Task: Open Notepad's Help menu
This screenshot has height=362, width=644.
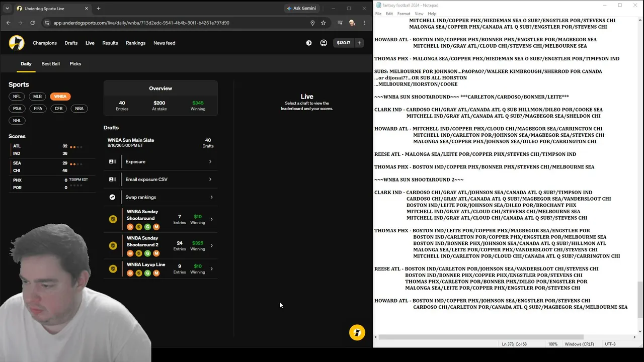Action: [x=432, y=14]
